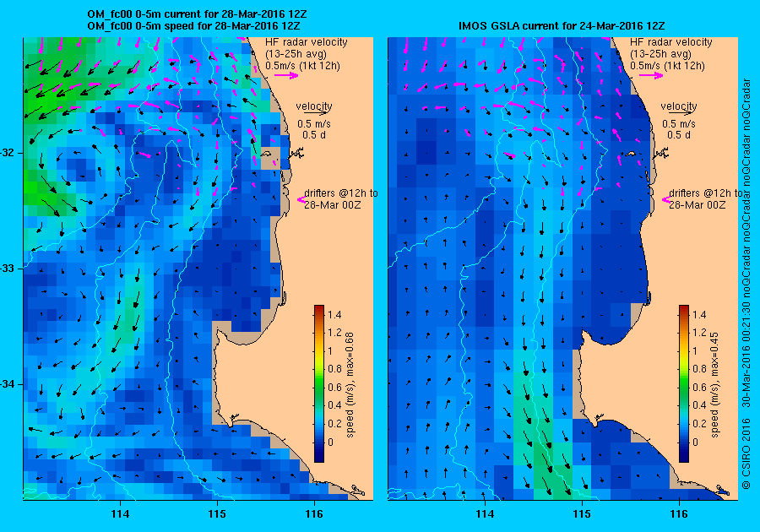Click the 0.2 tick on IMOS GSLA color bar
Image resolution: width=760 pixels, height=532 pixels.
pyautogui.click(x=699, y=423)
